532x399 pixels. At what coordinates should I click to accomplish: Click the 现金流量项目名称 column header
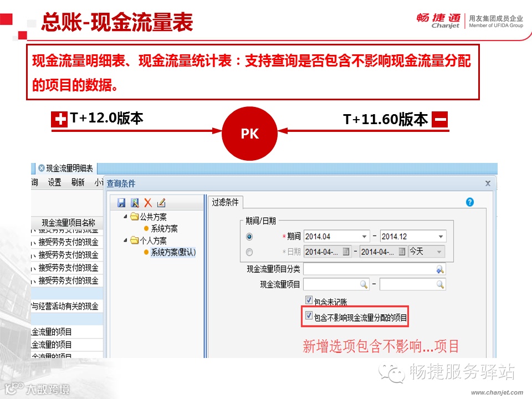(67, 223)
